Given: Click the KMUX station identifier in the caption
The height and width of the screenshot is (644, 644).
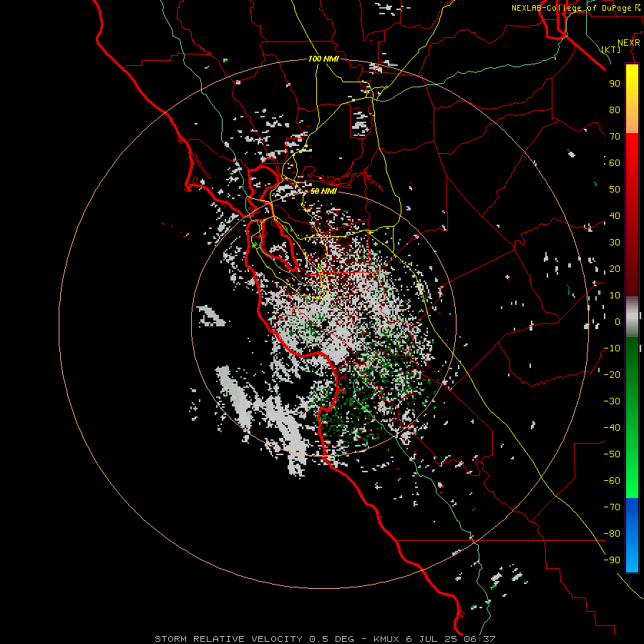Looking at the screenshot, I should 386,639.
